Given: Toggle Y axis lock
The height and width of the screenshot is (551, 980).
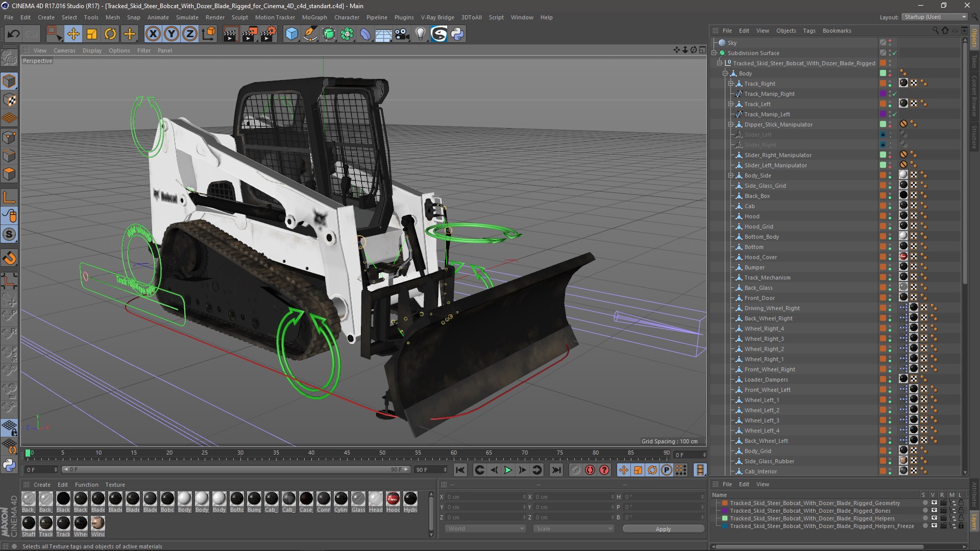Looking at the screenshot, I should (171, 34).
